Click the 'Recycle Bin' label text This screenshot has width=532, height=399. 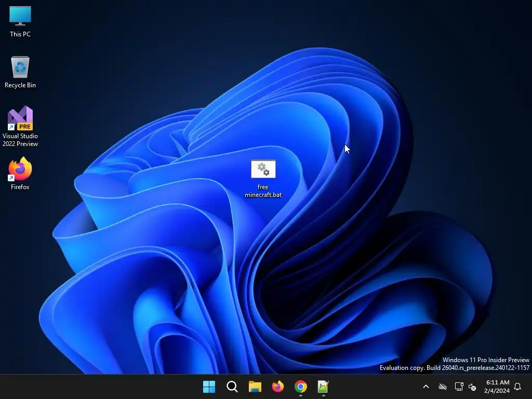(20, 85)
